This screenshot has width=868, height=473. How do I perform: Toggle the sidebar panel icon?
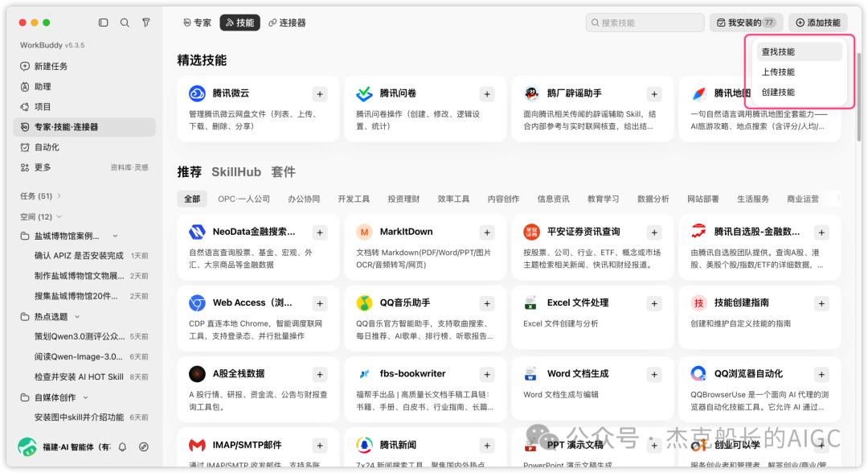(103, 23)
